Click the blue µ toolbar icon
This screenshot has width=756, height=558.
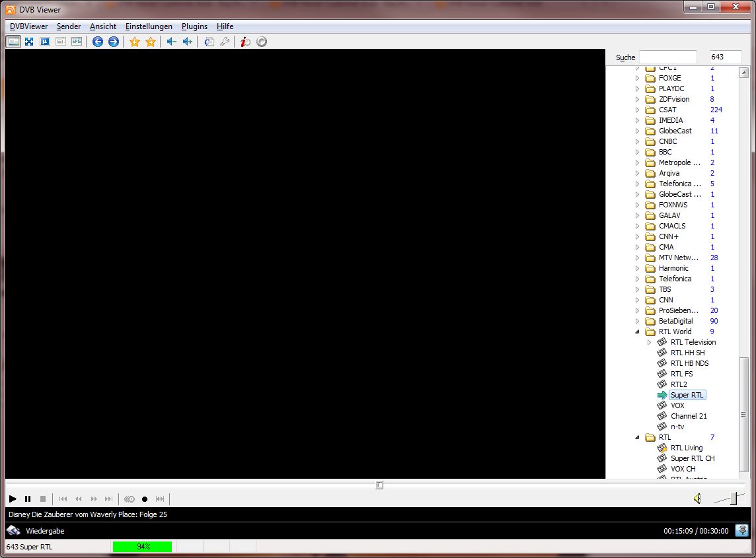45,42
